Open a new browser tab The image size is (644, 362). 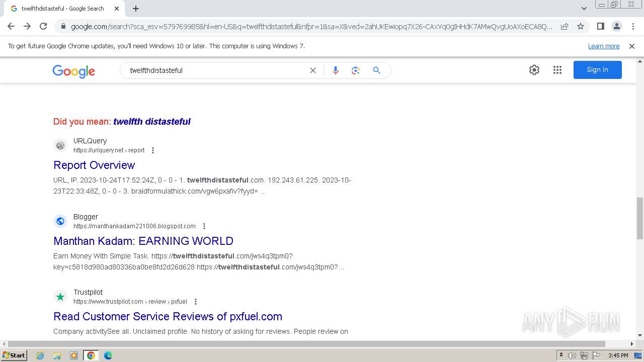pyautogui.click(x=136, y=9)
